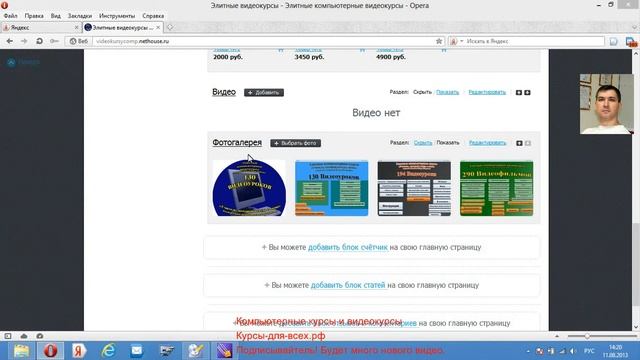Viewport: 640px width, 360px height.
Task: Click the добавить блок статей link
Action: pyautogui.click(x=348, y=285)
